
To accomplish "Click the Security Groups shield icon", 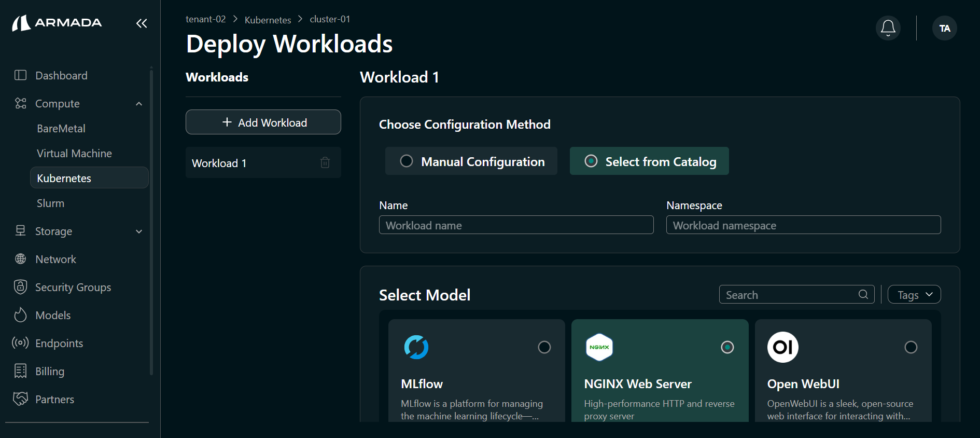I will click(x=21, y=287).
